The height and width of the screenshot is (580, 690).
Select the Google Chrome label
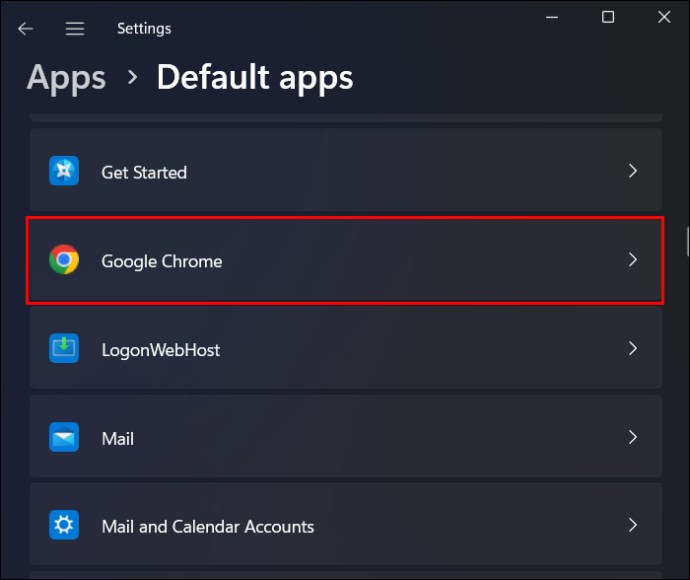[161, 261]
